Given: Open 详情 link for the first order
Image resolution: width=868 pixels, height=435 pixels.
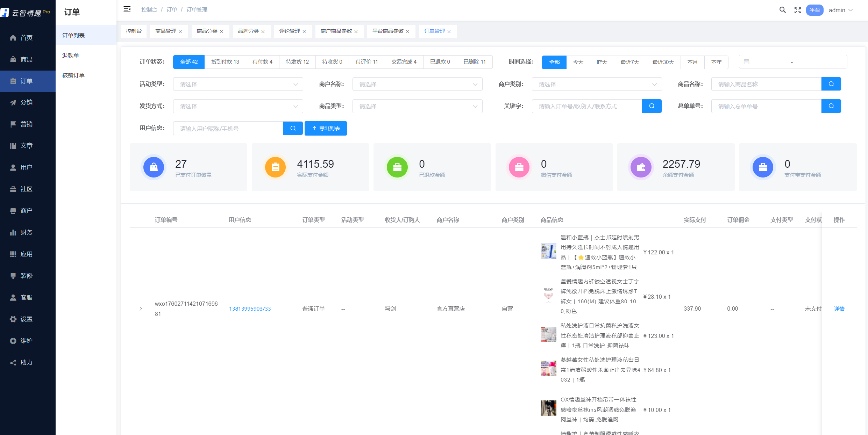Looking at the screenshot, I should tap(839, 309).
